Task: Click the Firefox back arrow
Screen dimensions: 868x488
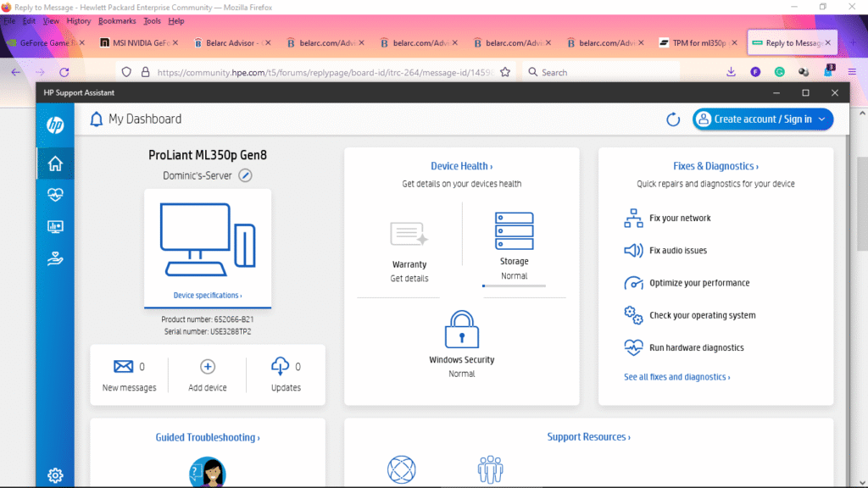Action: [15, 72]
